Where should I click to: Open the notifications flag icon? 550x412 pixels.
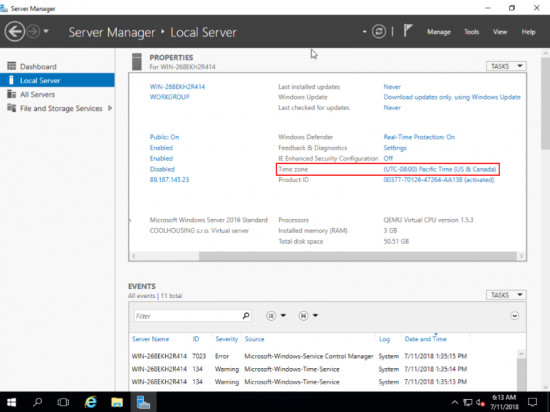[408, 31]
